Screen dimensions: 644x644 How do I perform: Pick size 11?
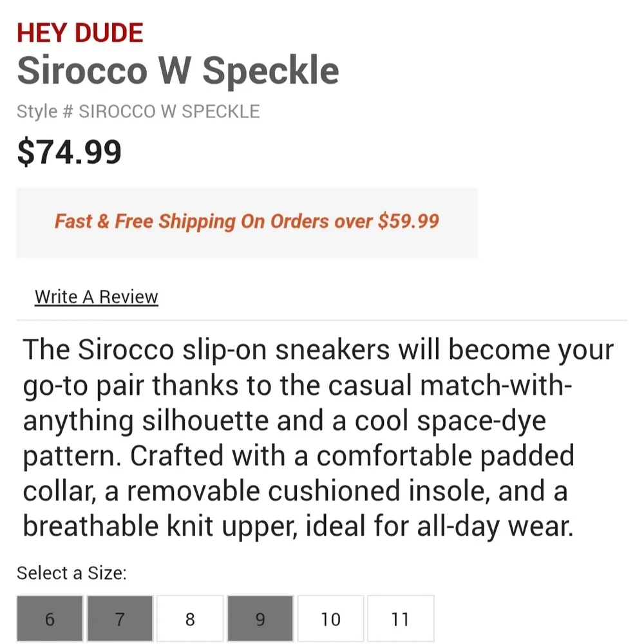[401, 618]
